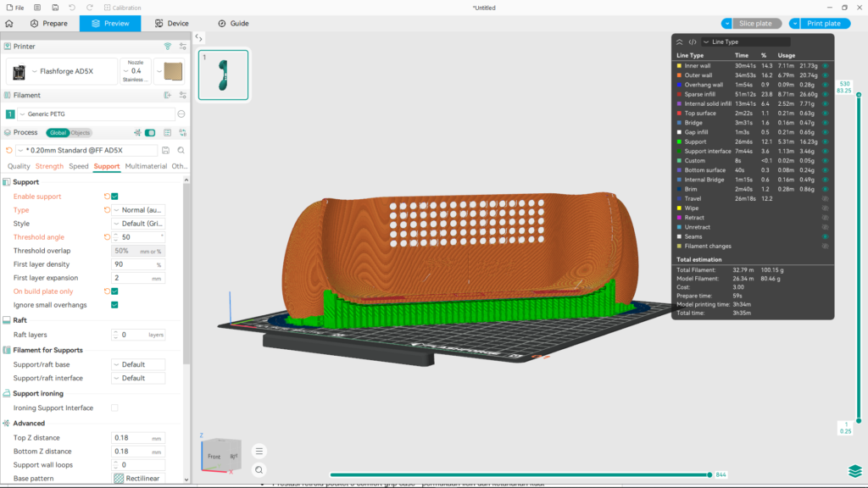Reset Enable support to default
Viewport: 868px width, 488px height.
click(107, 197)
